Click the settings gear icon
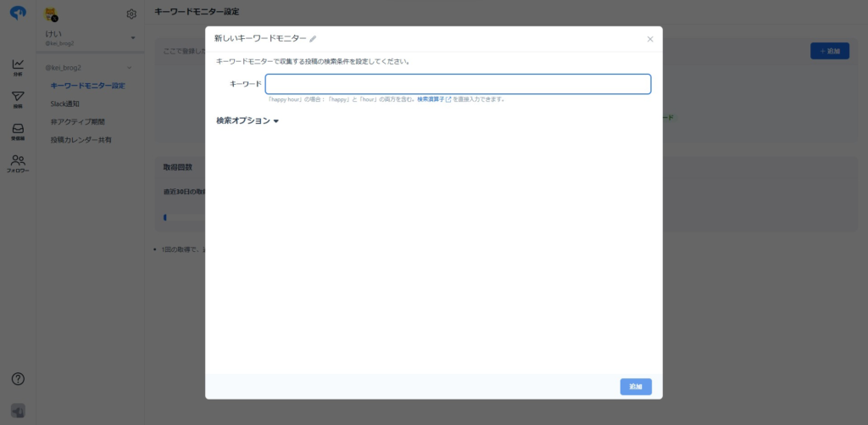This screenshot has width=868, height=425. 131,14
